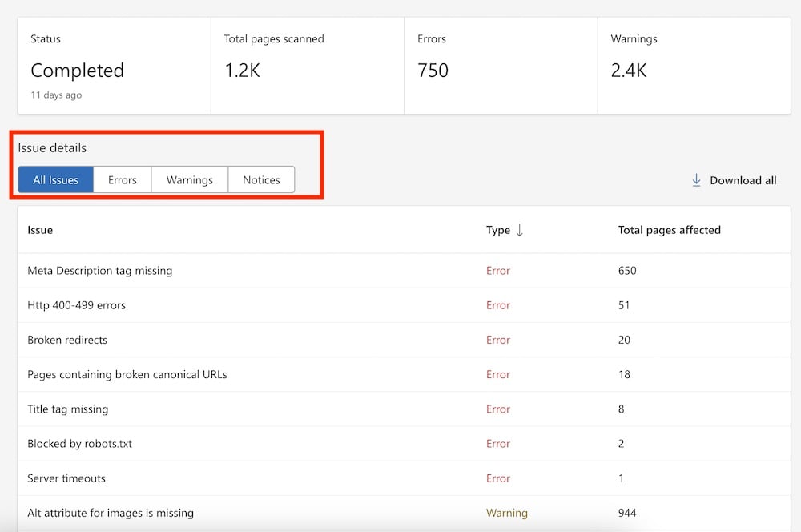
Task: Click the Warnings 2.4K summary card
Action: 694,66
